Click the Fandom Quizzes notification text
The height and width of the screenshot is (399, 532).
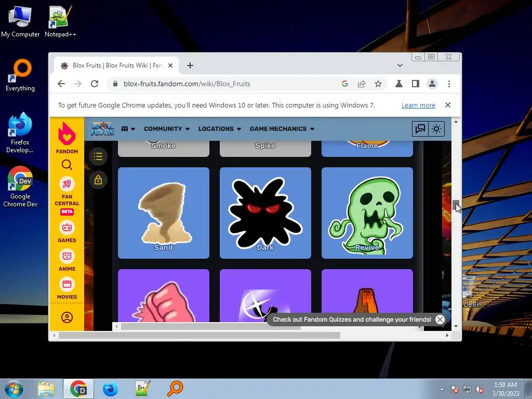click(x=352, y=320)
